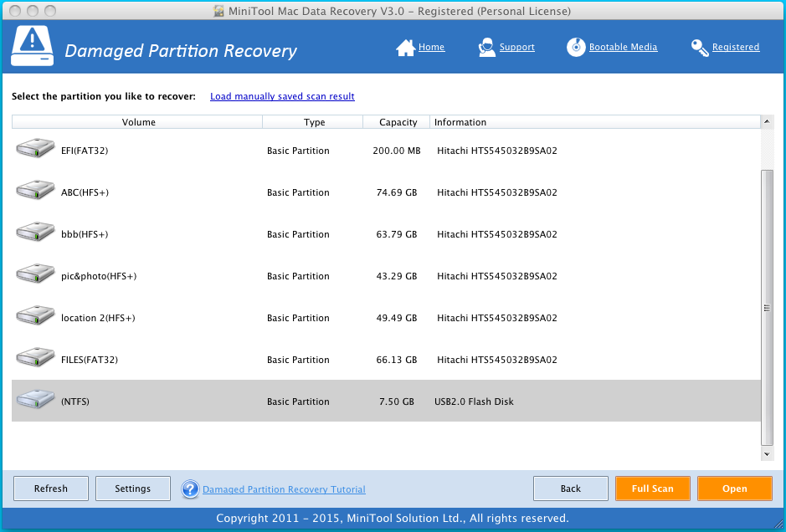
Task: Go Back to previous screen
Action: pos(570,489)
